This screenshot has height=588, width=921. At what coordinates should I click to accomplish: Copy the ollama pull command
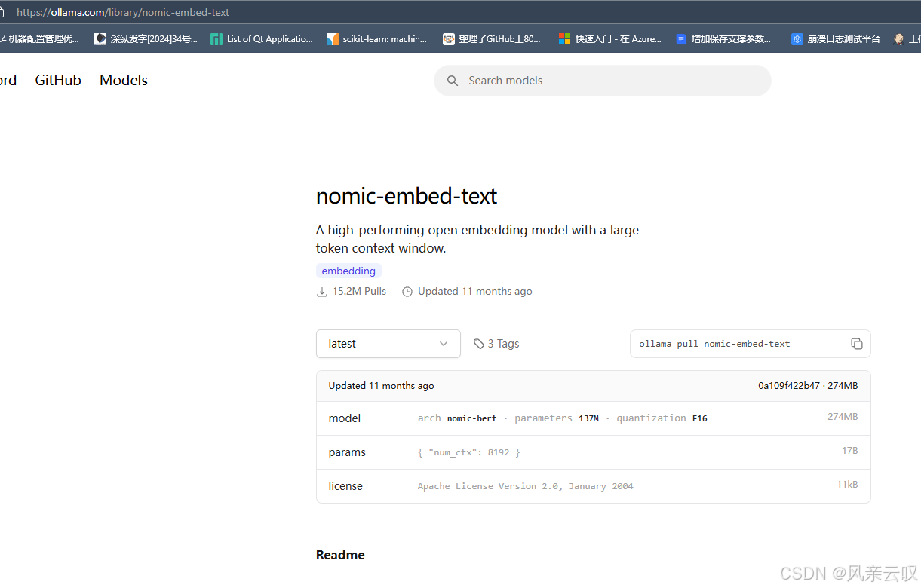(857, 344)
